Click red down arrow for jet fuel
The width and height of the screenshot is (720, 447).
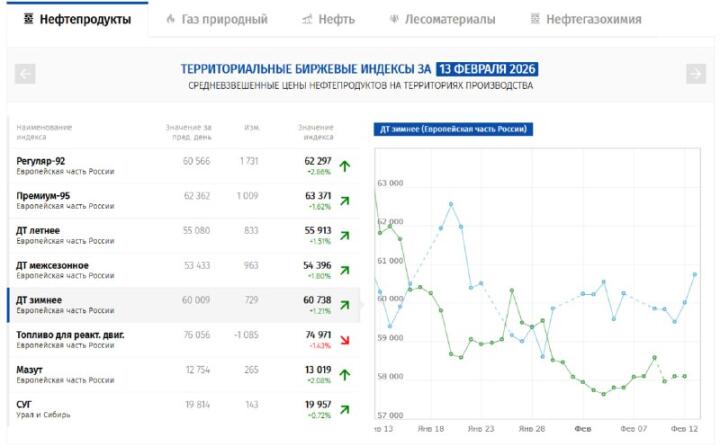coord(345,340)
